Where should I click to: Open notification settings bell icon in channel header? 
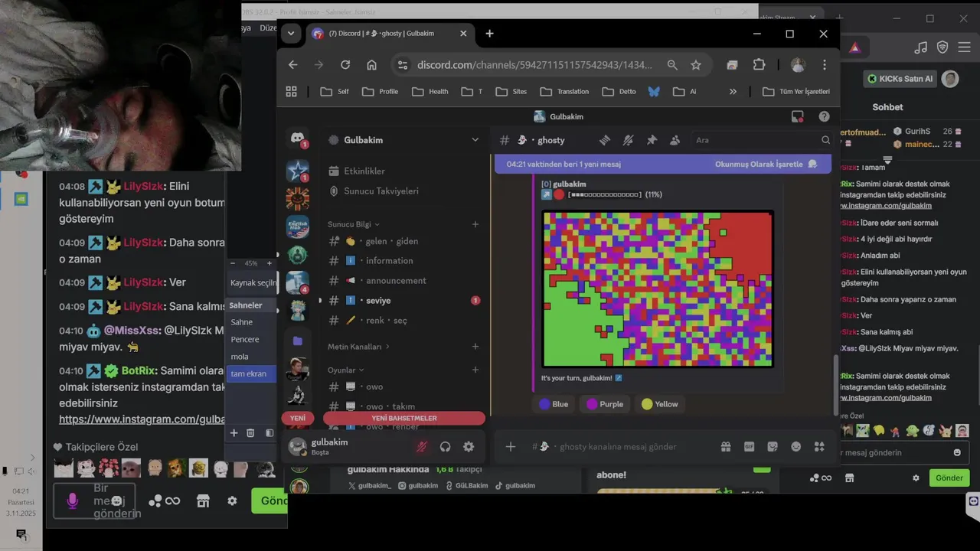coord(628,140)
